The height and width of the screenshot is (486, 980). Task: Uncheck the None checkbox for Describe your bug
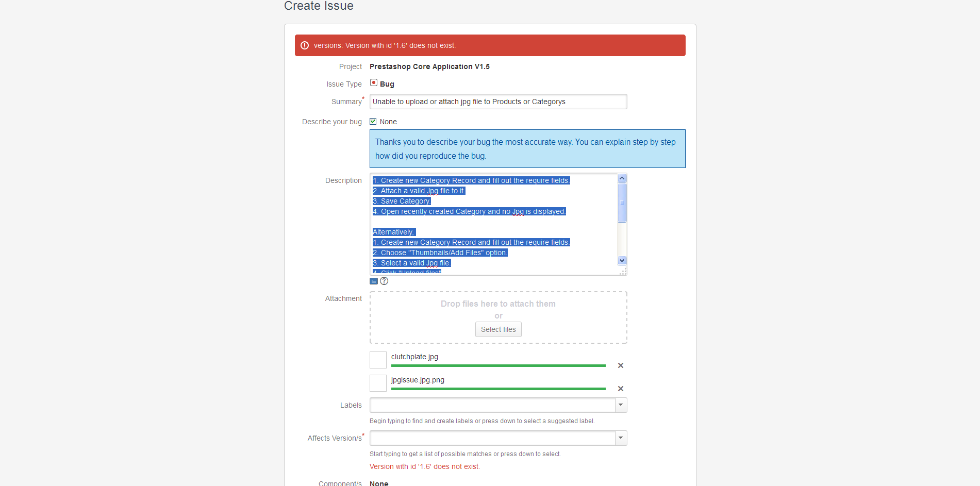[373, 122]
